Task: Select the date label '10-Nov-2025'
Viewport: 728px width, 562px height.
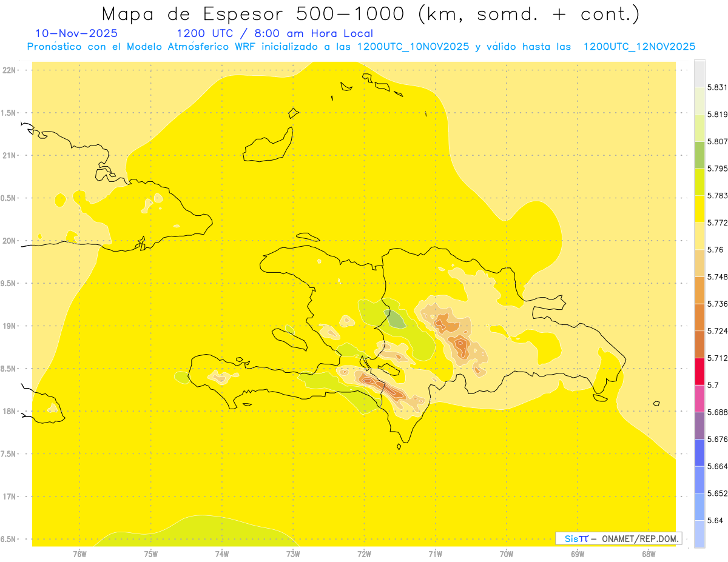Action: click(x=76, y=33)
